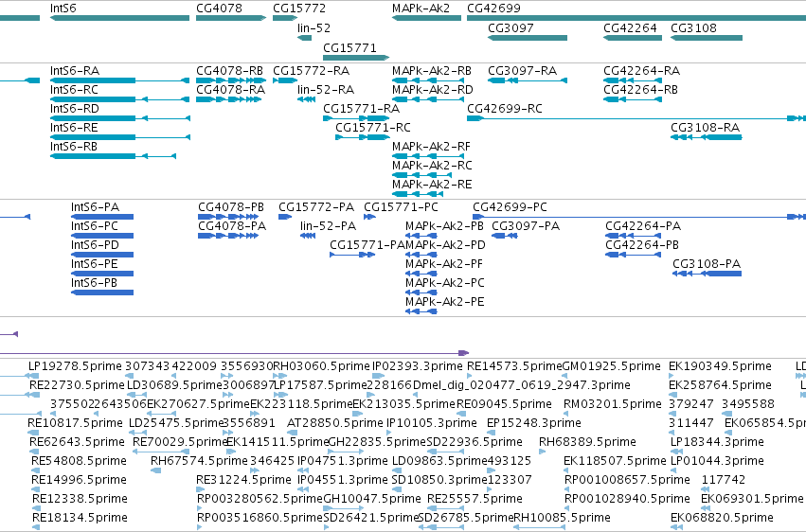Select the CG3097 gene label

point(510,28)
